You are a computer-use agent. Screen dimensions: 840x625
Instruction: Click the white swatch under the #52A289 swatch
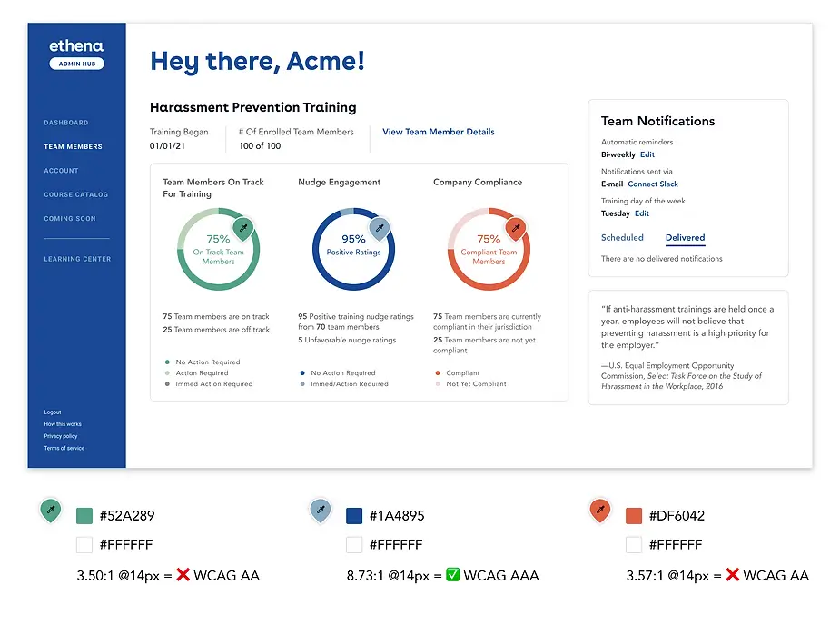tap(84, 545)
